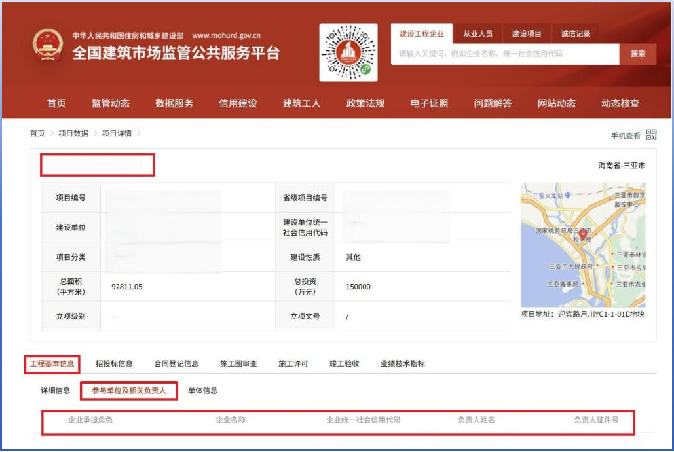This screenshot has width=674, height=452.
Task: Select the 详细信息 sub-tab
Action: 55,391
